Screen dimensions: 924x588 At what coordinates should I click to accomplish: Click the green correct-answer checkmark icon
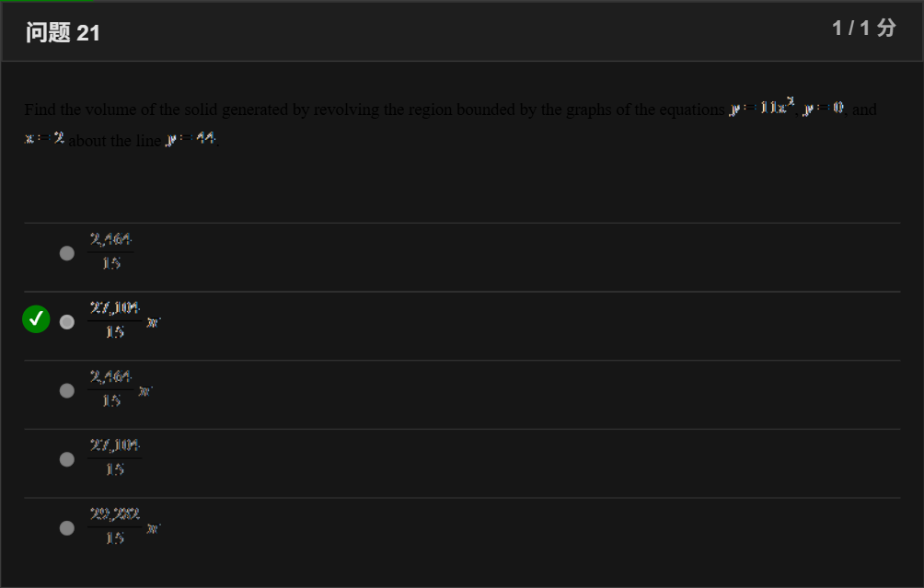pos(36,318)
